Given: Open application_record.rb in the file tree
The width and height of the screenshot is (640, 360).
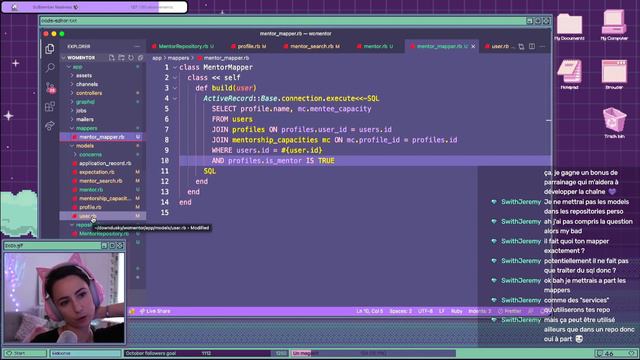Looking at the screenshot, I should [x=102, y=163].
